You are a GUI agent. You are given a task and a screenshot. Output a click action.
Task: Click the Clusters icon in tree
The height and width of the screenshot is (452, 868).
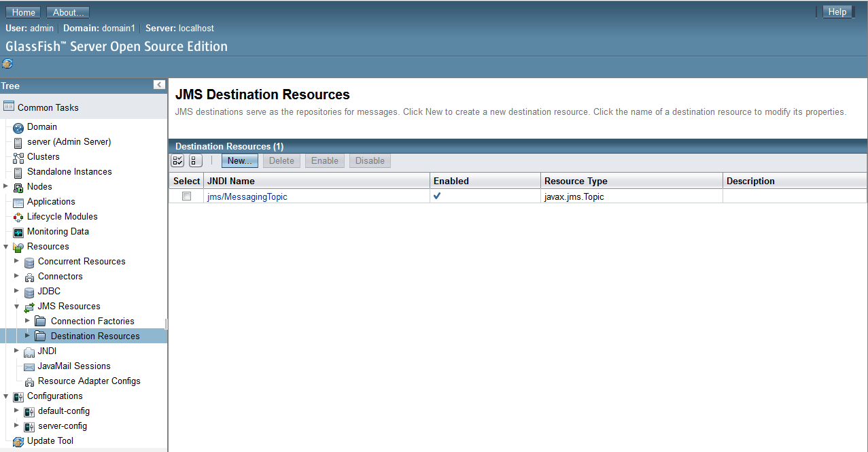point(18,158)
